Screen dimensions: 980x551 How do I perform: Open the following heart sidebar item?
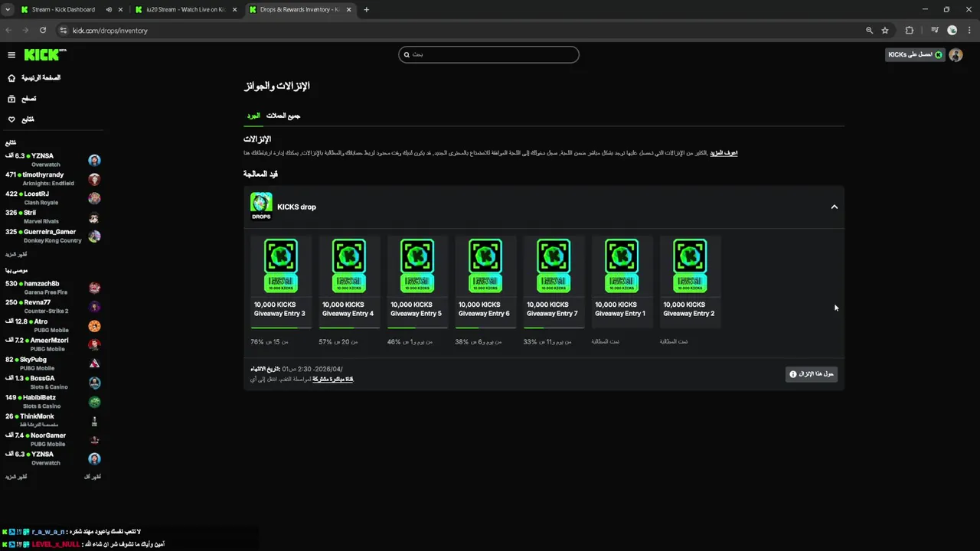click(x=21, y=119)
